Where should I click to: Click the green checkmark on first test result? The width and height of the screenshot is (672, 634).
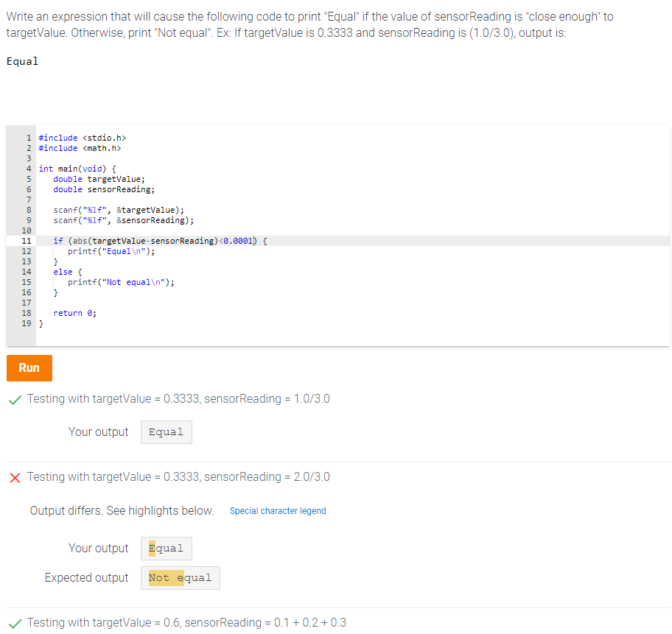pyautogui.click(x=15, y=398)
